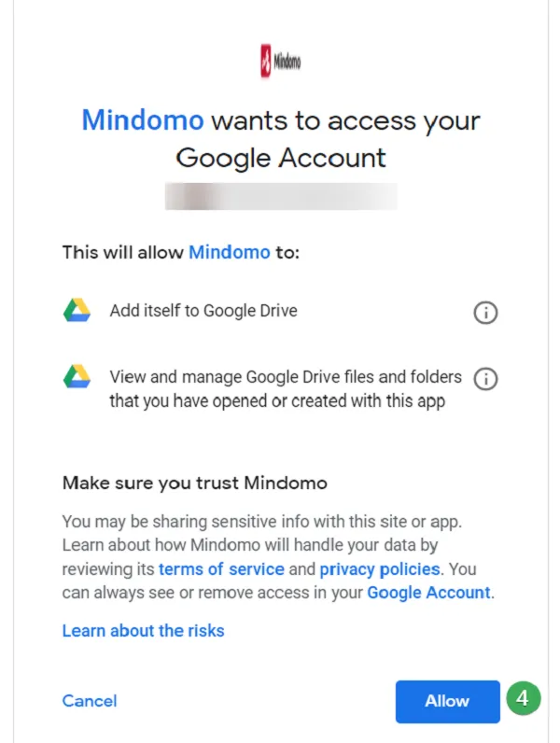Screen dimensions: 560x743
Task: Click the blue Mindomo name in the main heading
Action: [143, 119]
